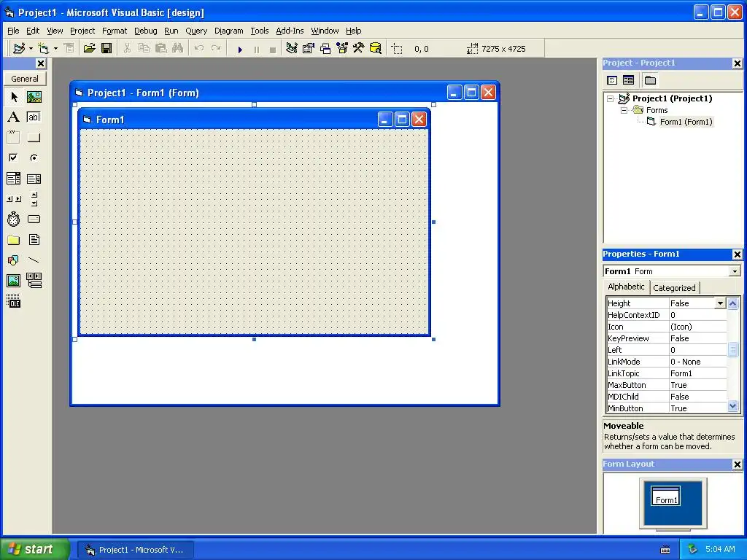This screenshot has height=560, width=747.
Task: Select the HScrollBar control tool
Action: [x=14, y=199]
